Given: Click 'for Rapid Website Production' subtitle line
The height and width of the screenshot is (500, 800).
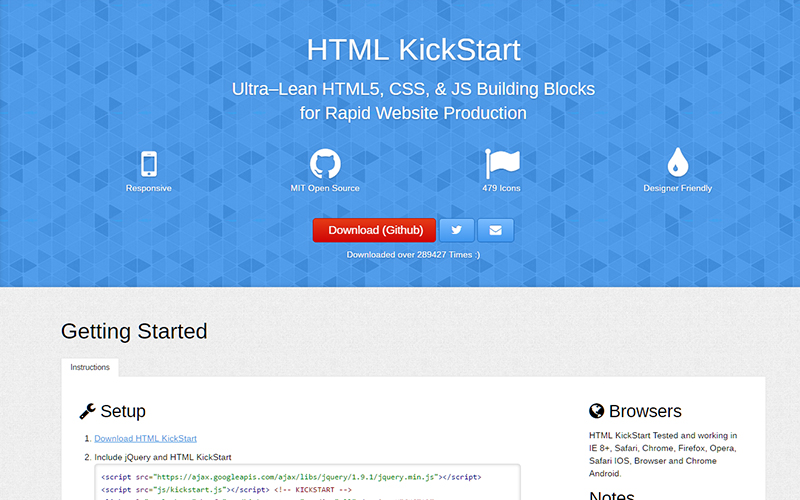Looking at the screenshot, I should coord(413,113).
